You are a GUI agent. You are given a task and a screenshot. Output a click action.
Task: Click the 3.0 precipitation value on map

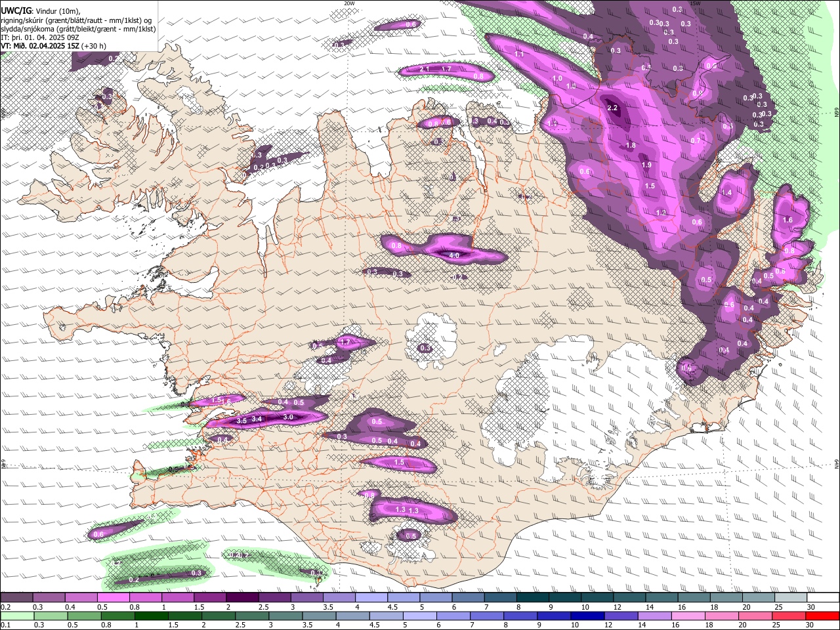[288, 417]
